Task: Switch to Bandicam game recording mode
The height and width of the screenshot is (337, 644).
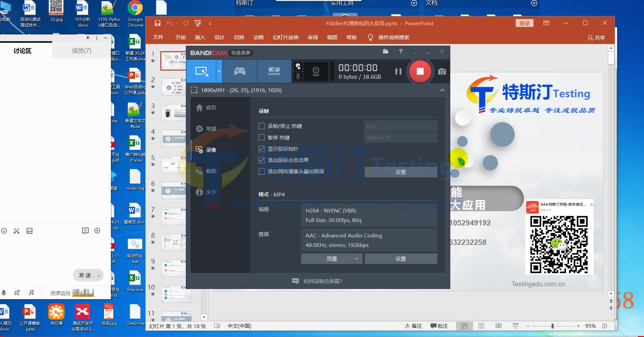Action: tap(239, 71)
